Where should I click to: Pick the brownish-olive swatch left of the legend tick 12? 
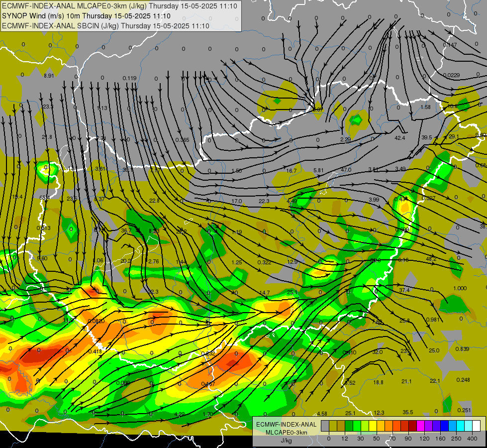pyautogui.click(x=341, y=426)
